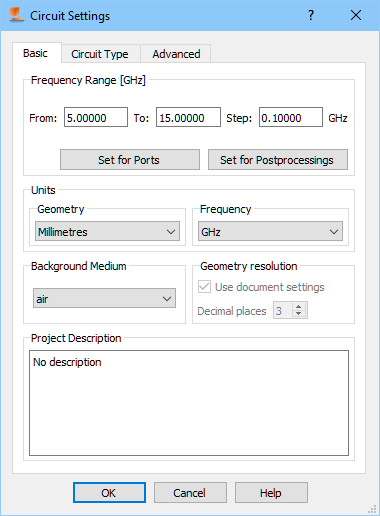Viewport: 380px width, 516px height.
Task: Click the From frequency input field
Action: point(96,117)
